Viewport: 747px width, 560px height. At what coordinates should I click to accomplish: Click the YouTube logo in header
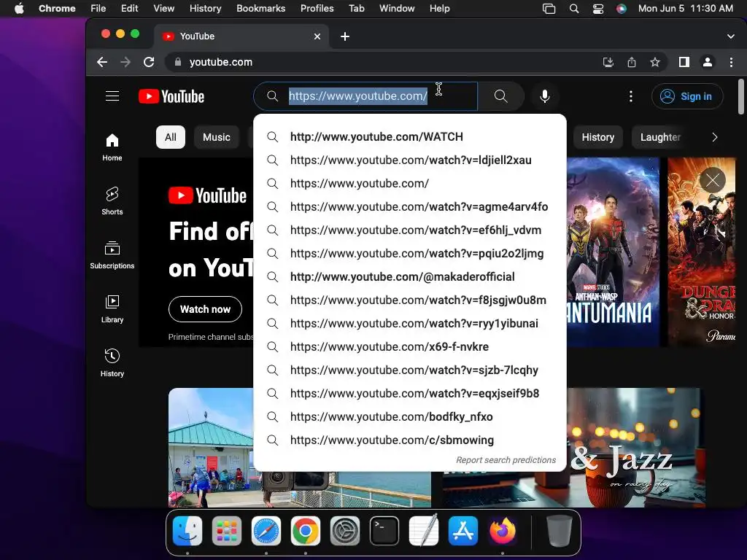tap(171, 97)
